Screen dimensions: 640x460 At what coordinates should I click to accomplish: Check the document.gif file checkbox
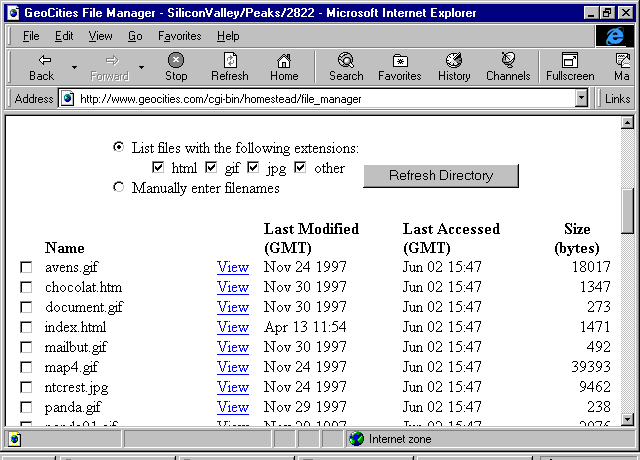tap(26, 307)
